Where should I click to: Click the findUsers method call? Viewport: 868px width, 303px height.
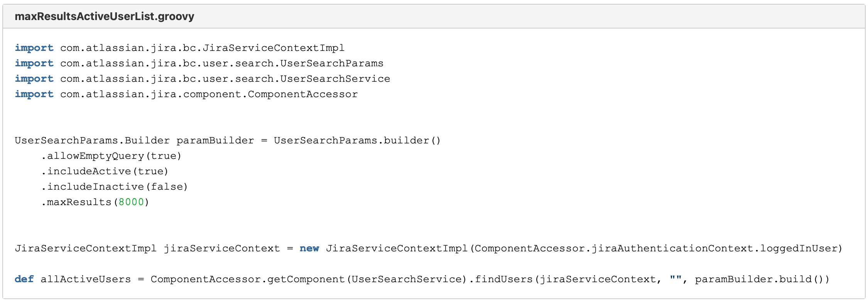tap(503, 279)
